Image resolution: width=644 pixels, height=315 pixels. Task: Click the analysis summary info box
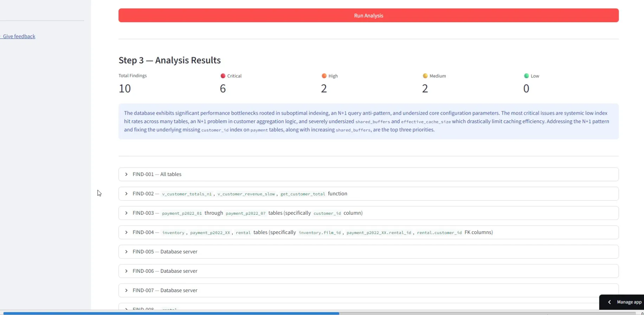click(x=368, y=121)
